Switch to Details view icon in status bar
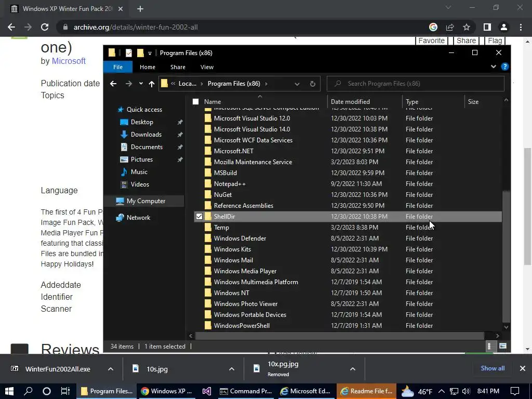Viewport: 532px width, 399px height. click(489, 346)
